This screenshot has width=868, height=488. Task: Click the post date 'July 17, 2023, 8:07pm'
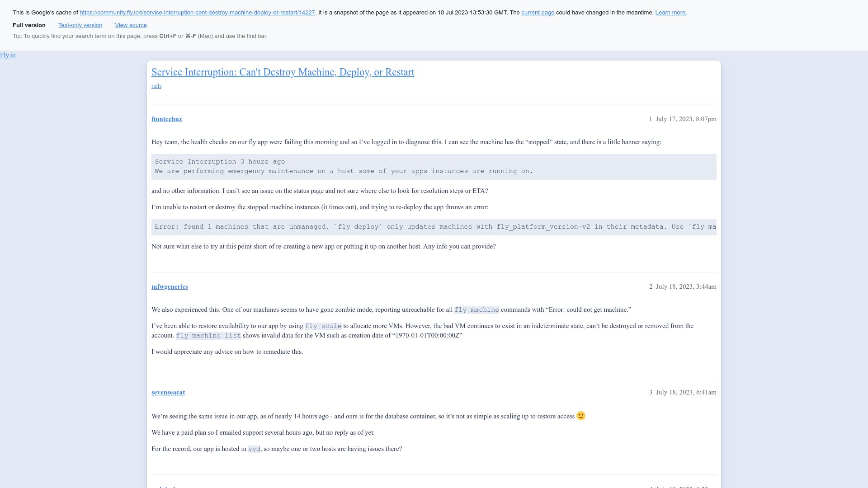coord(686,119)
